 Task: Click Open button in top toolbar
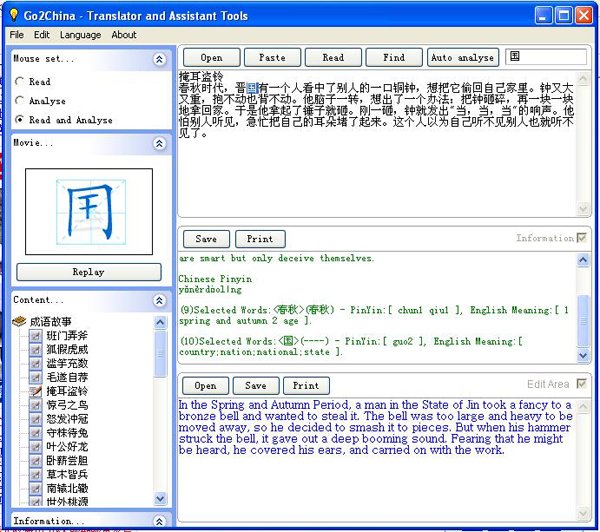(212, 58)
